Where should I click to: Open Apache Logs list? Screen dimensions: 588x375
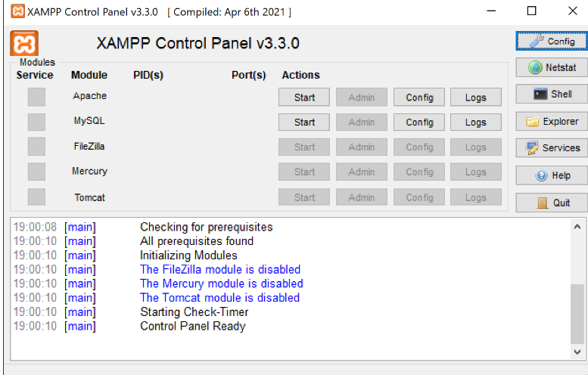coord(476,98)
